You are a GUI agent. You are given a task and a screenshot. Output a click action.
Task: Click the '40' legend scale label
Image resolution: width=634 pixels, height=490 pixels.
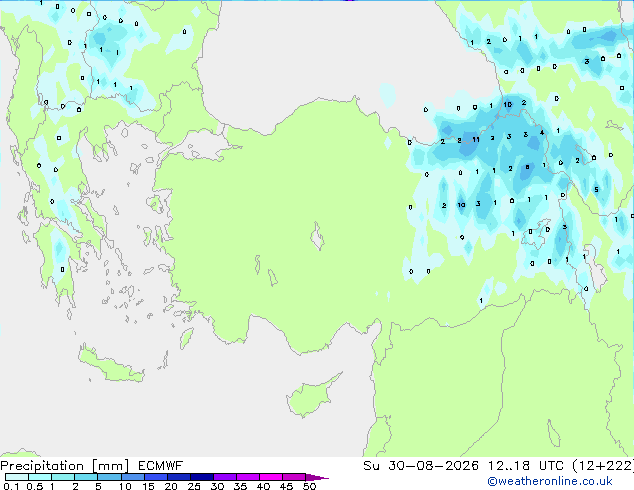263,486
